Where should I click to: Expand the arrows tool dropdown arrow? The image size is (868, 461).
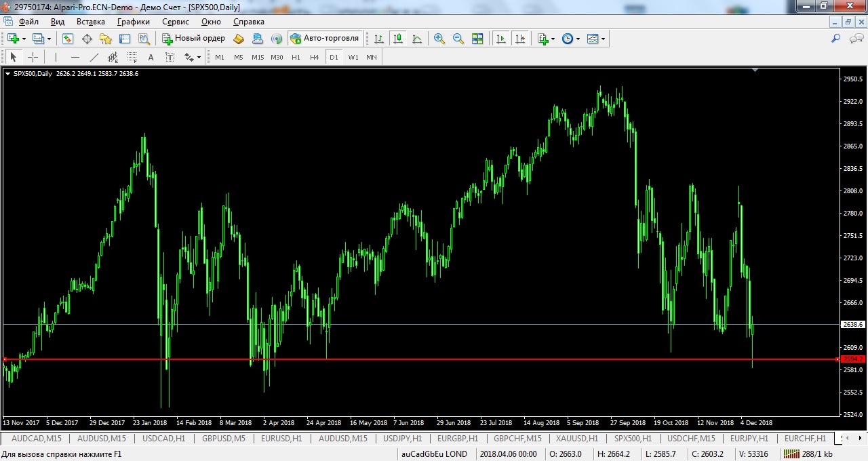click(x=199, y=57)
